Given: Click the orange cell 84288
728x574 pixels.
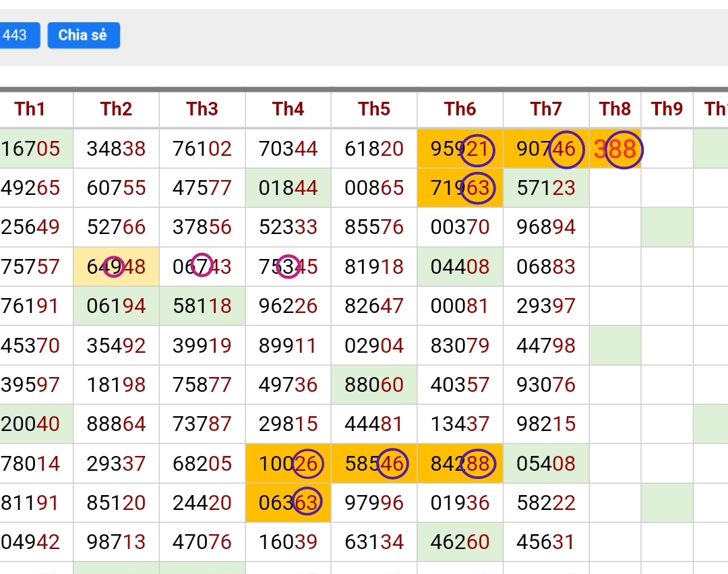Looking at the screenshot, I should (x=460, y=463).
